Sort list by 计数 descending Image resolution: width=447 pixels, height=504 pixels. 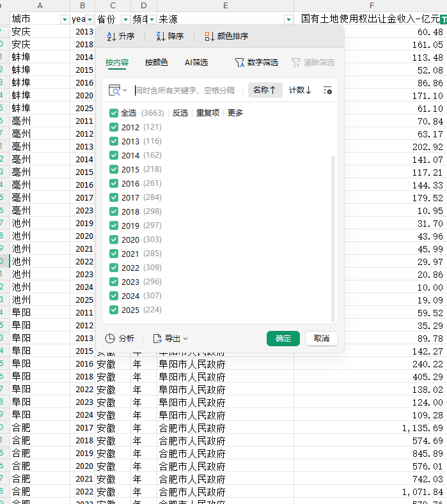click(300, 90)
